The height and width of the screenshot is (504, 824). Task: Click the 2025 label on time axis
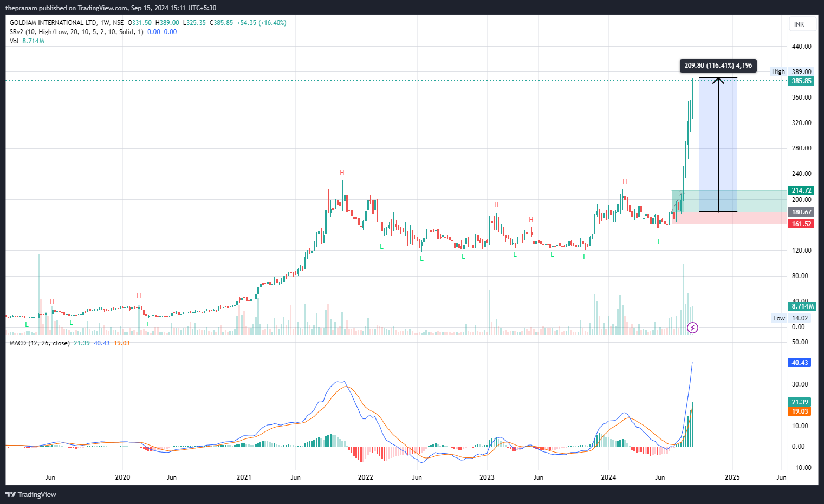pos(732,477)
